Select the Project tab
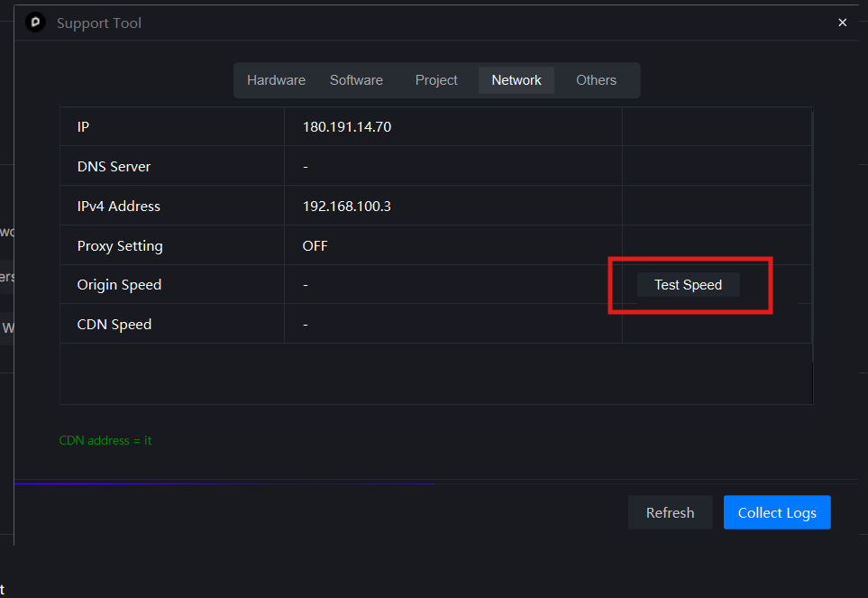 [436, 80]
